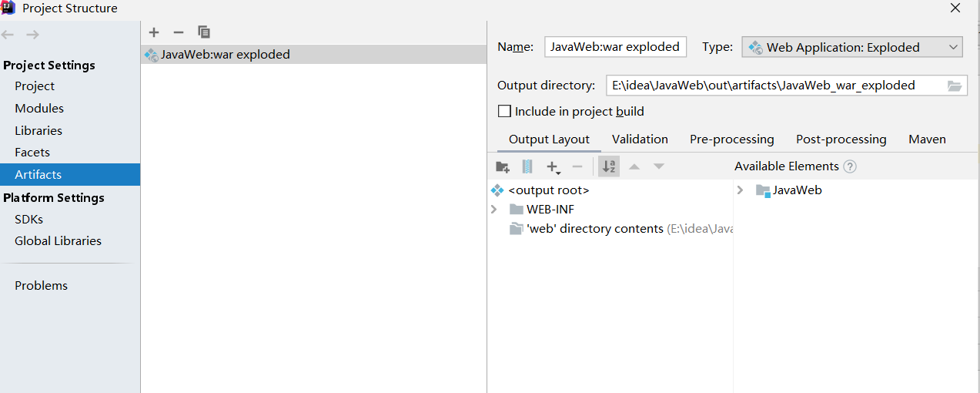Move element up in output layout
Image resolution: width=980 pixels, height=393 pixels.
point(634,166)
